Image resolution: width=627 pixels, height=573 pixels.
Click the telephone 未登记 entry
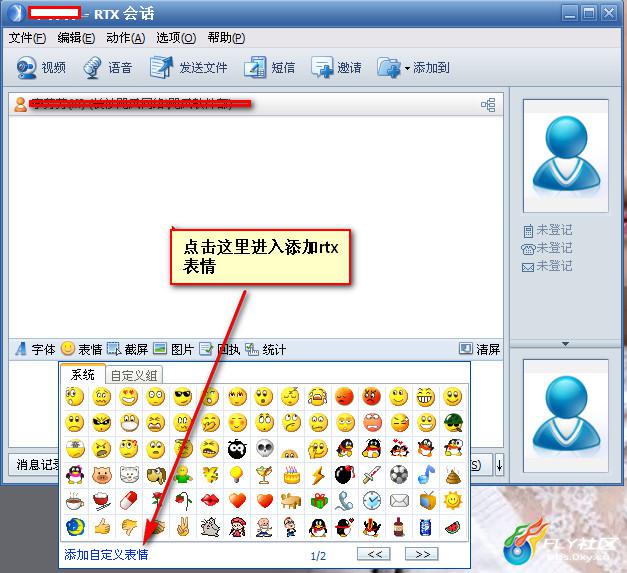547,248
